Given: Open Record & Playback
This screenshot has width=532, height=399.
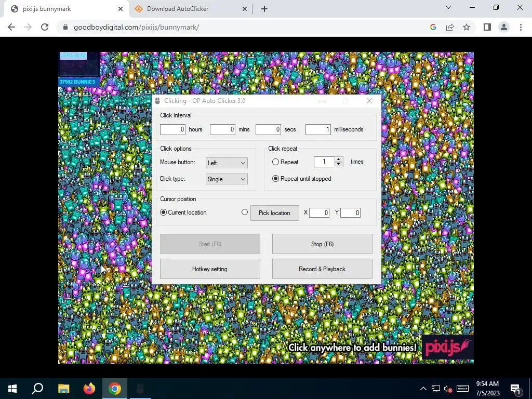Looking at the screenshot, I should [x=322, y=269].
